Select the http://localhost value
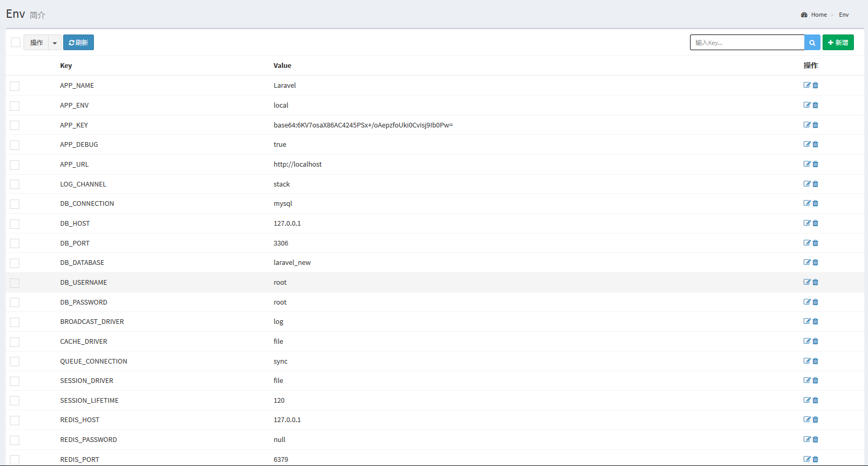 [298, 164]
